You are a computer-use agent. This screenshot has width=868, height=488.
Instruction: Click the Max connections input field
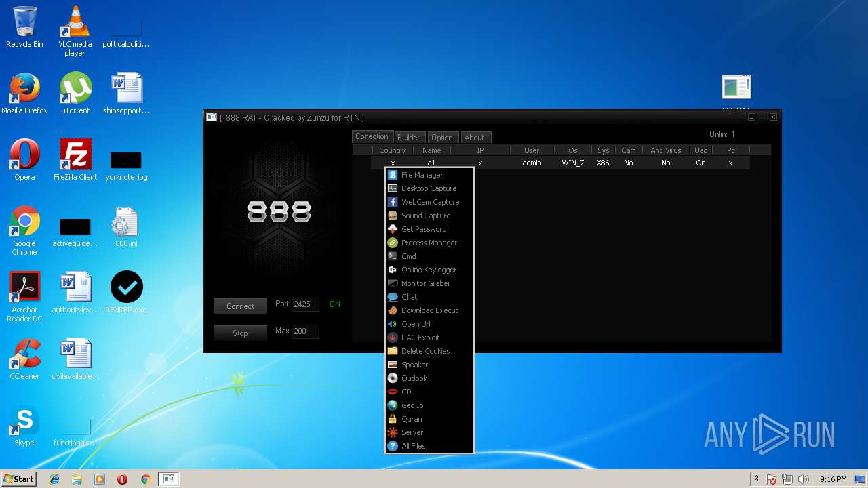pos(305,331)
